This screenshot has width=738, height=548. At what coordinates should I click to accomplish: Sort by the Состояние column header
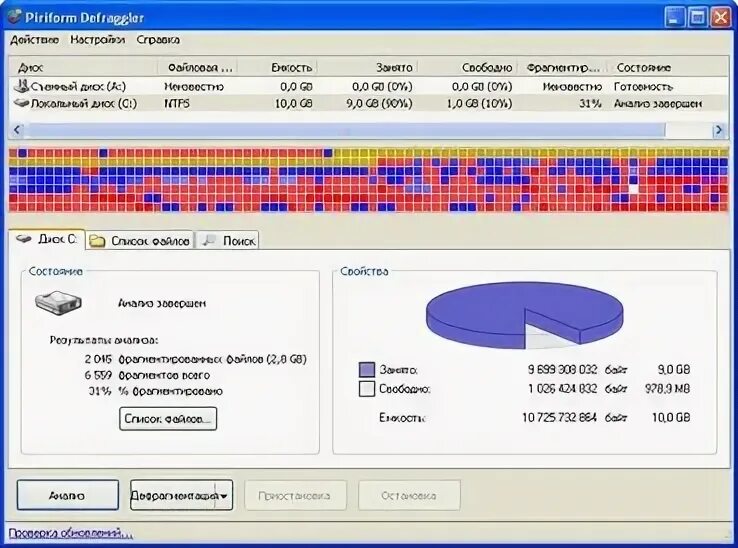click(x=668, y=67)
